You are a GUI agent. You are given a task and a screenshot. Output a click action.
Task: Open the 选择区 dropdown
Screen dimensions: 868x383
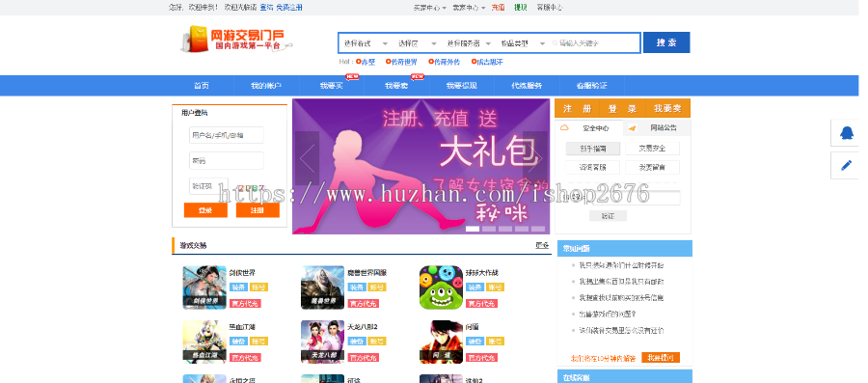pos(417,43)
